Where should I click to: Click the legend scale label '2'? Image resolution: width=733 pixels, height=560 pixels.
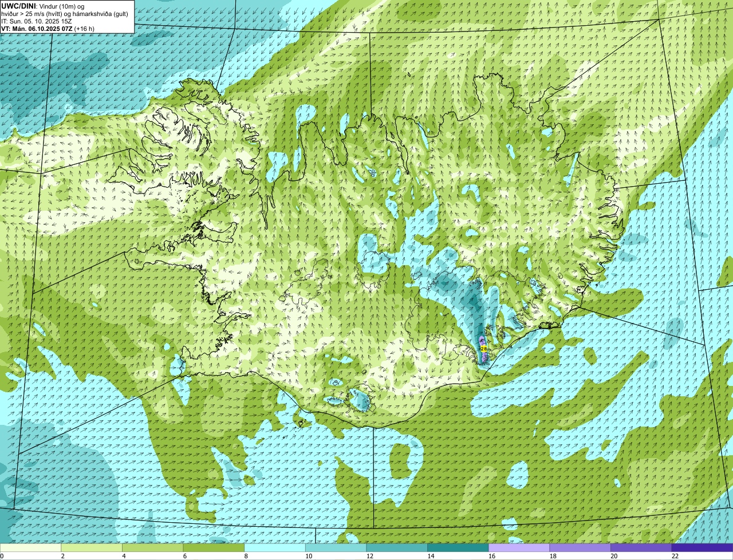tap(62, 556)
